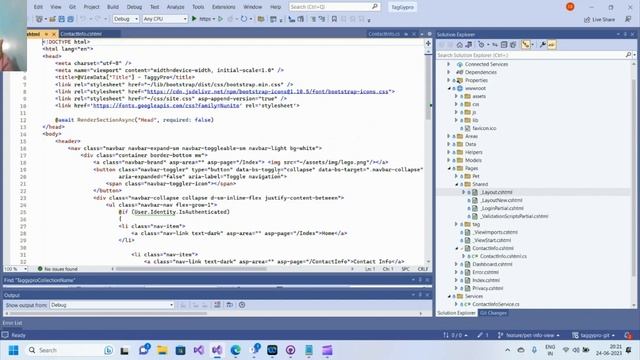Select _LoginPartial.cshtml in Solution Explorer
The width and height of the screenshot is (640, 360).
pos(502,208)
